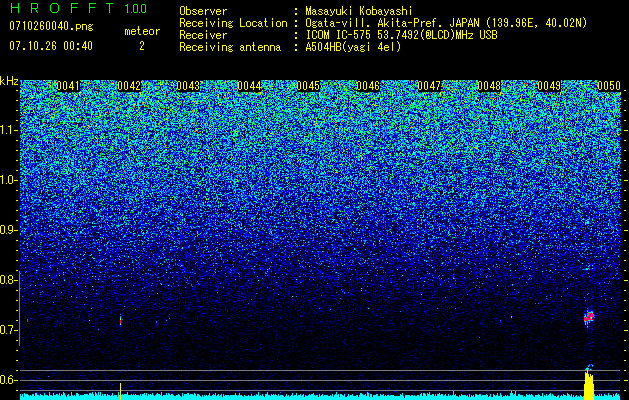
Task: Click the receiver ICOM IC-575 53.7492 MHz text
Action: coord(401,35)
